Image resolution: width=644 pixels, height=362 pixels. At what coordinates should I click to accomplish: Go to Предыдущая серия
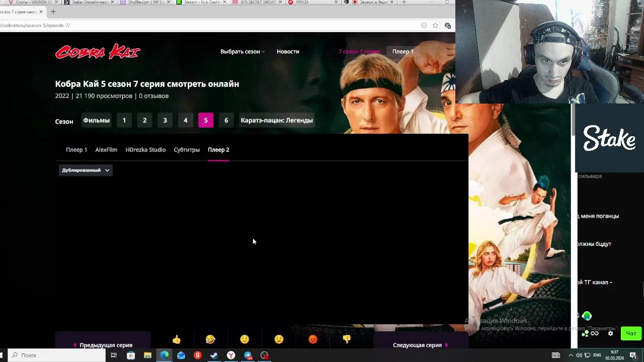[x=103, y=345]
